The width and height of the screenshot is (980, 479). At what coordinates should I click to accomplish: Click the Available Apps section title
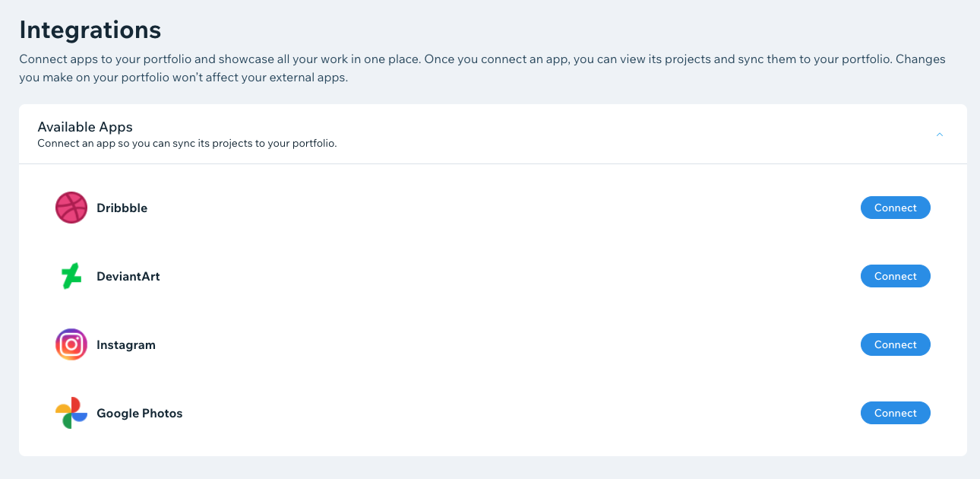pyautogui.click(x=85, y=127)
